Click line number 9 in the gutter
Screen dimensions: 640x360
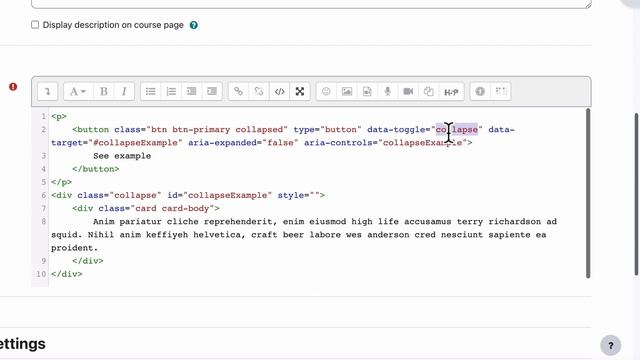point(43,261)
